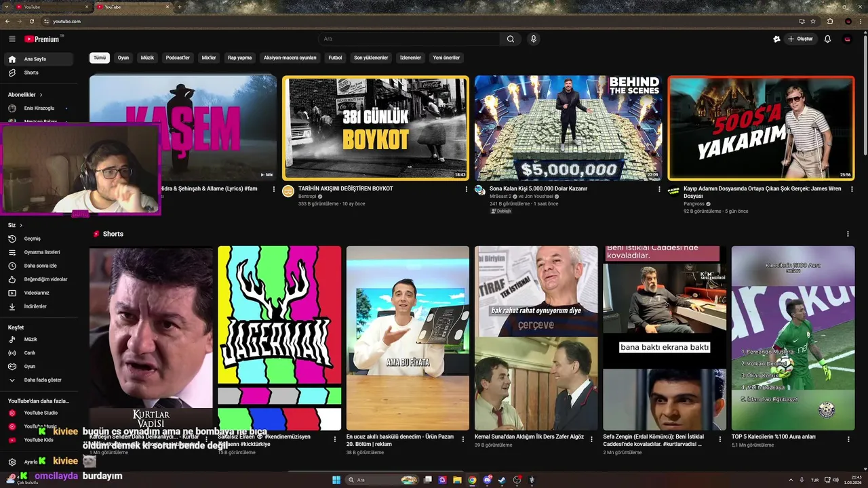Open Canlı live section
Viewport: 868px width, 488px height.
tap(39, 352)
